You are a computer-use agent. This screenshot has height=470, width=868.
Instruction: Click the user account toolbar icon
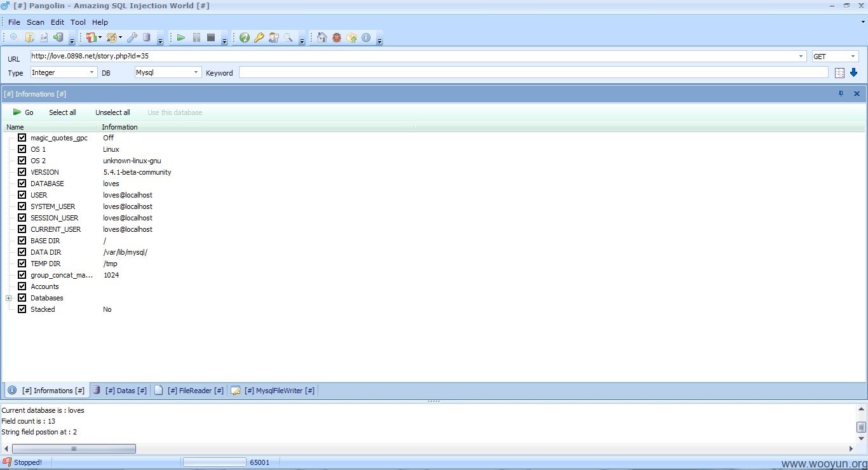tap(274, 37)
